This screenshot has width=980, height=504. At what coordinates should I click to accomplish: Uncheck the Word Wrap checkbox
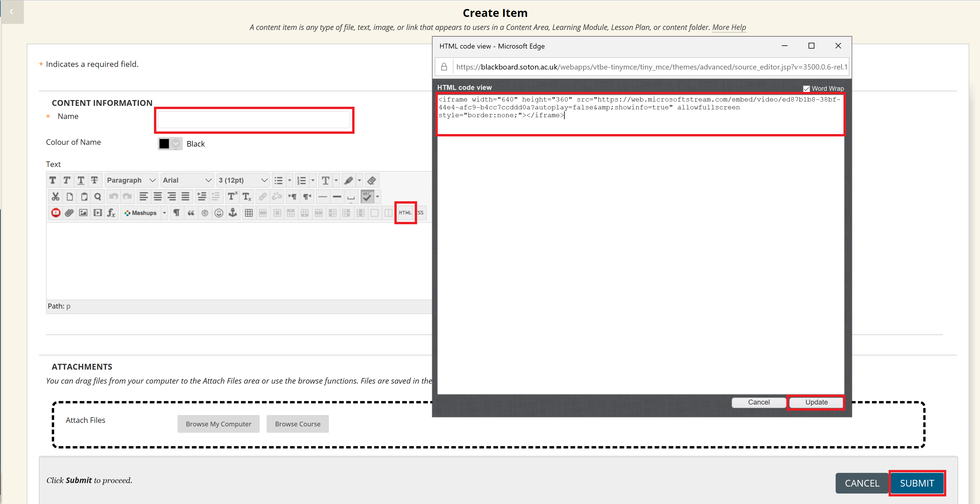[x=807, y=88]
